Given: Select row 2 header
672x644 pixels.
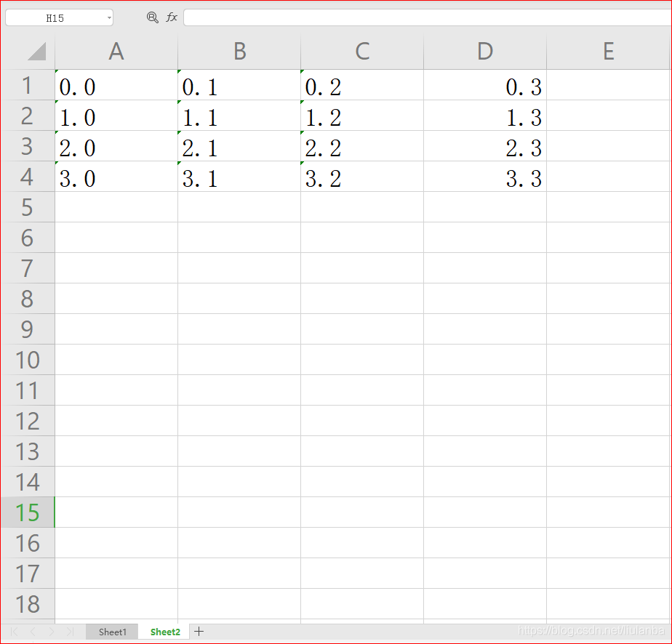Looking at the screenshot, I should tap(28, 116).
